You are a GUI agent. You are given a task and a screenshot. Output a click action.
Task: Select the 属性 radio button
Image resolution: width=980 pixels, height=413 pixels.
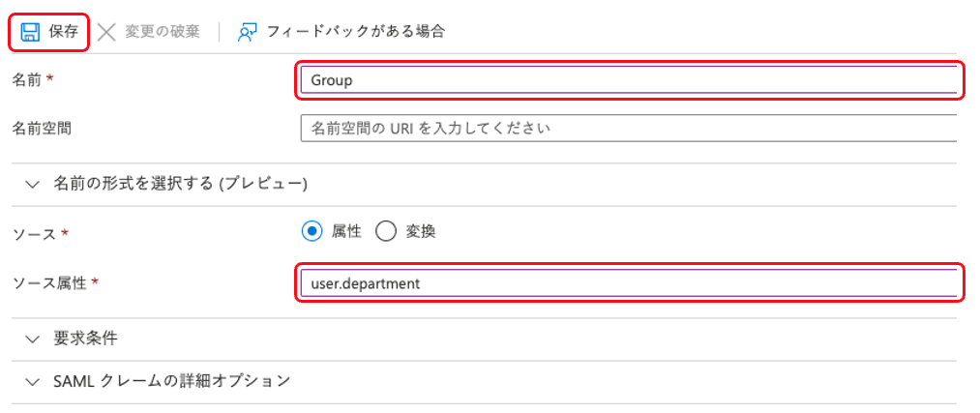pyautogui.click(x=312, y=231)
